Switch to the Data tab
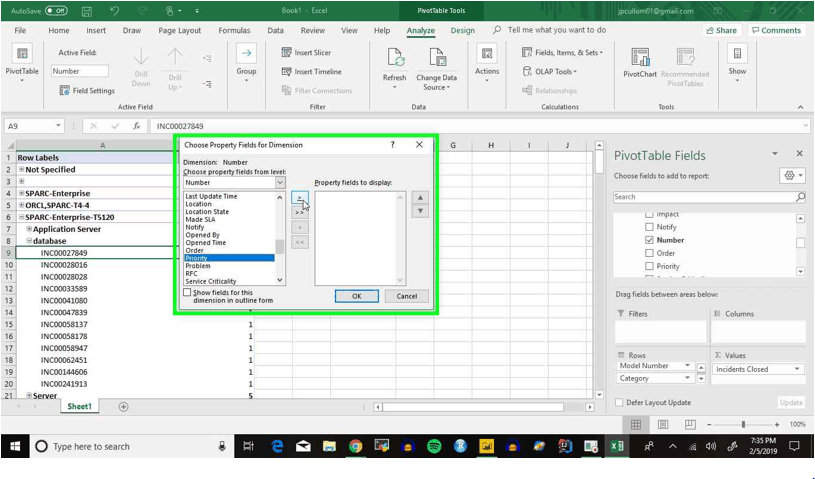Screen dimensions: 815x479 (275, 30)
